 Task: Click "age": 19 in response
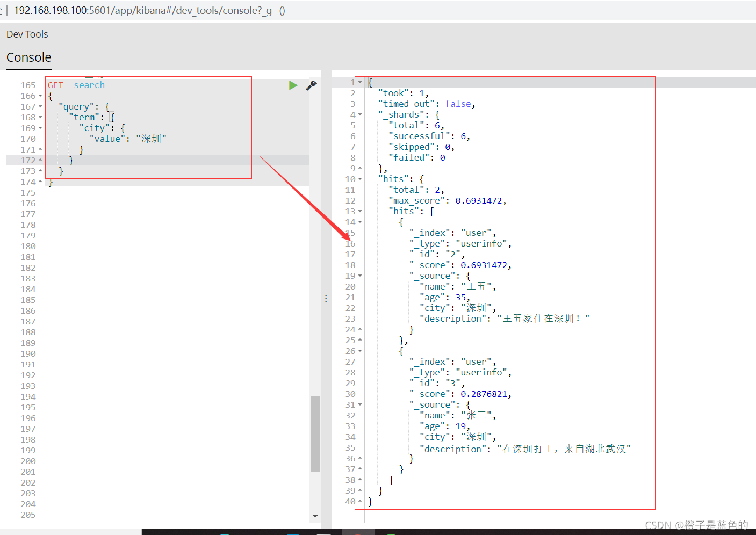[445, 426]
